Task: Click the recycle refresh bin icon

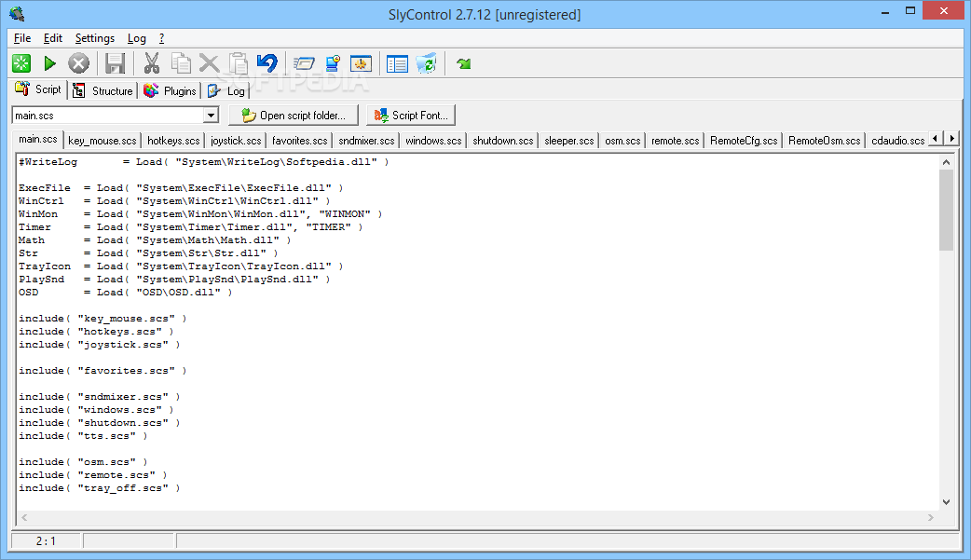Action: click(x=426, y=63)
